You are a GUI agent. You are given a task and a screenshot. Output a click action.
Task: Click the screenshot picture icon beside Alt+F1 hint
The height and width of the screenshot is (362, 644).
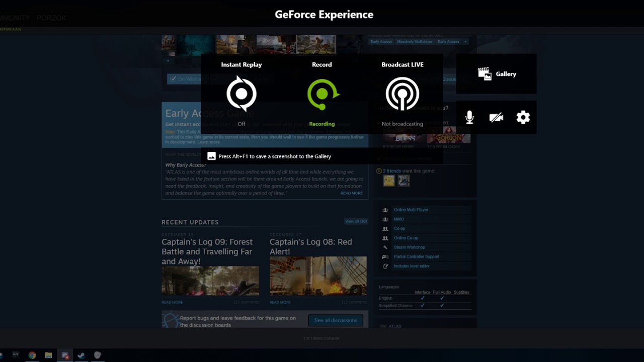(x=212, y=156)
